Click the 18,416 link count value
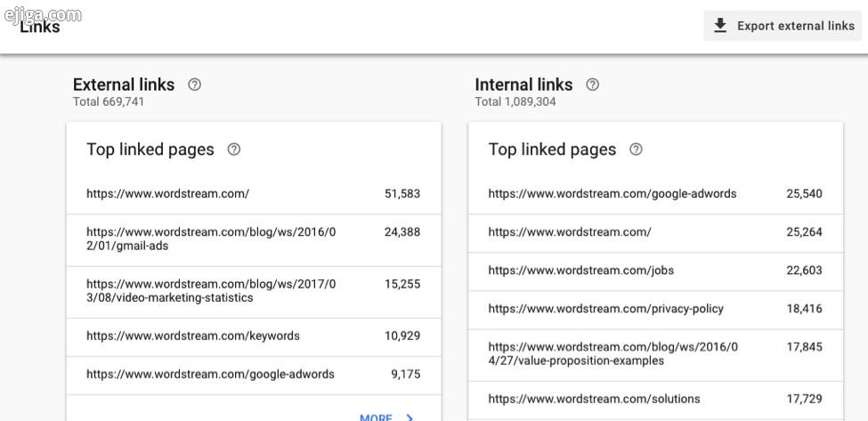The width and height of the screenshot is (868, 421). tap(804, 309)
